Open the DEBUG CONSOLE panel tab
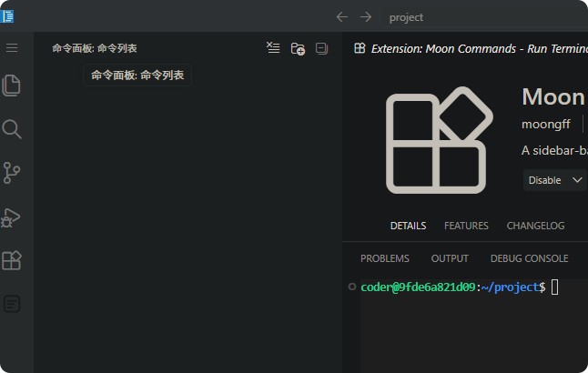The image size is (588, 373). coord(529,258)
